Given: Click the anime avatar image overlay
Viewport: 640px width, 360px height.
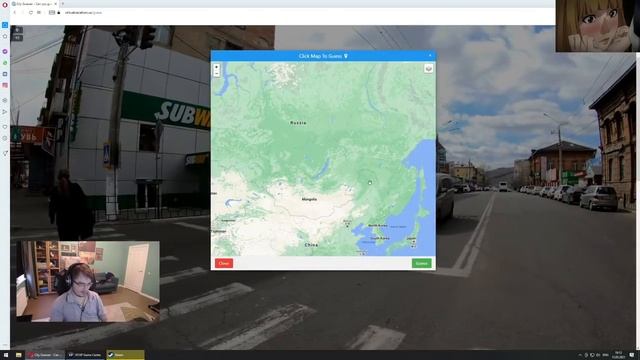Looking at the screenshot, I should point(598,26).
